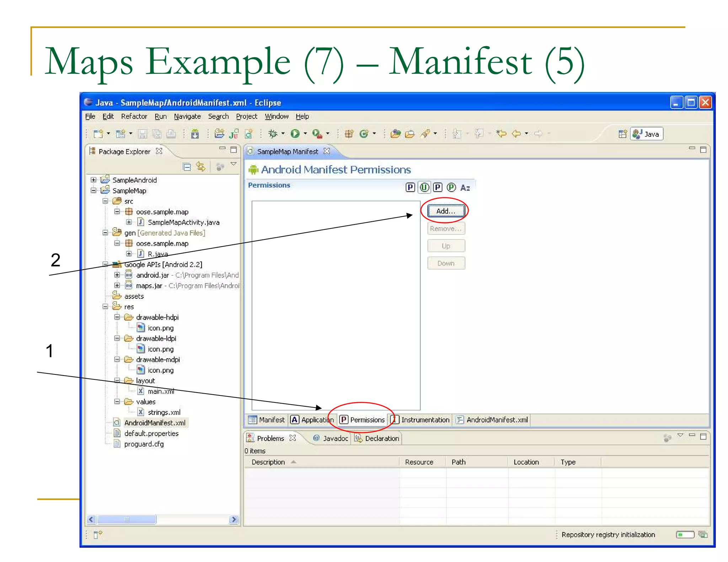Collapse the SampleMap project node
728x562 pixels.
(93, 190)
